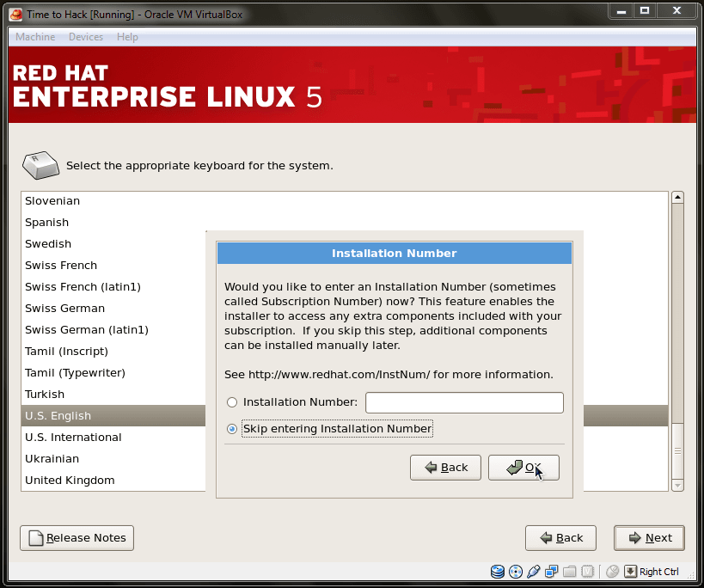This screenshot has height=588, width=704.
Task: Select Skip entering Installation Number option
Action: tap(232, 429)
